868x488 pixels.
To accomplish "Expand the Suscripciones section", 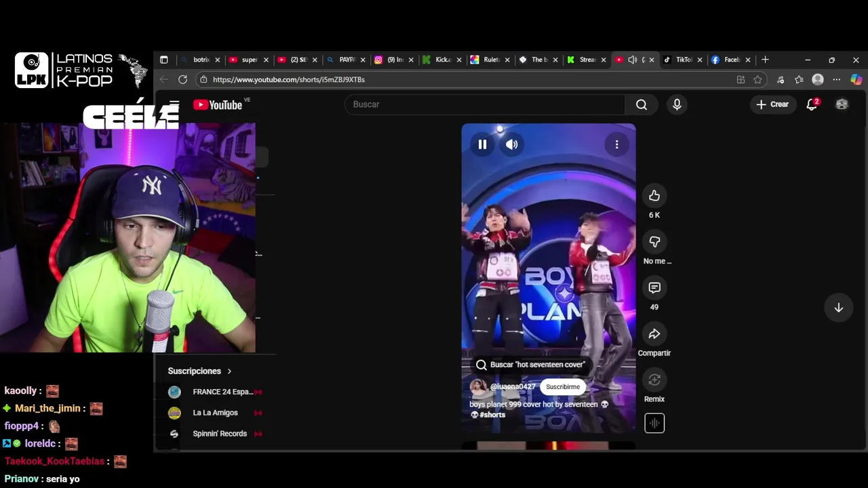I will (200, 371).
